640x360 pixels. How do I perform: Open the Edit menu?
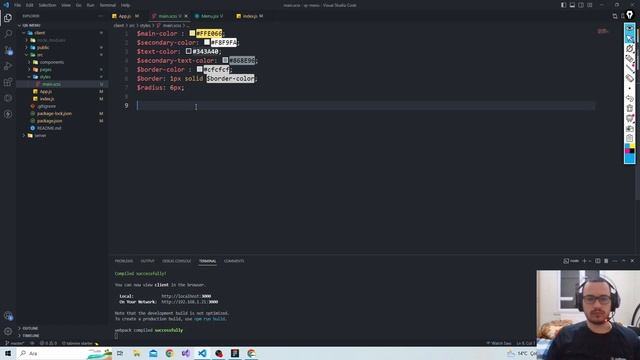pyautogui.click(x=29, y=5)
